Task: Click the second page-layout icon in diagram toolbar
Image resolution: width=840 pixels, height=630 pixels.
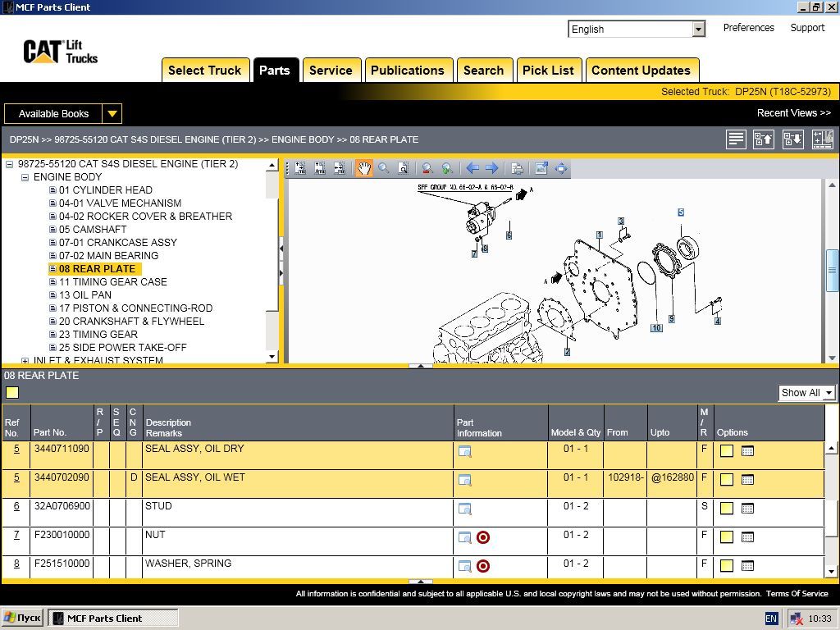Action: [320, 168]
